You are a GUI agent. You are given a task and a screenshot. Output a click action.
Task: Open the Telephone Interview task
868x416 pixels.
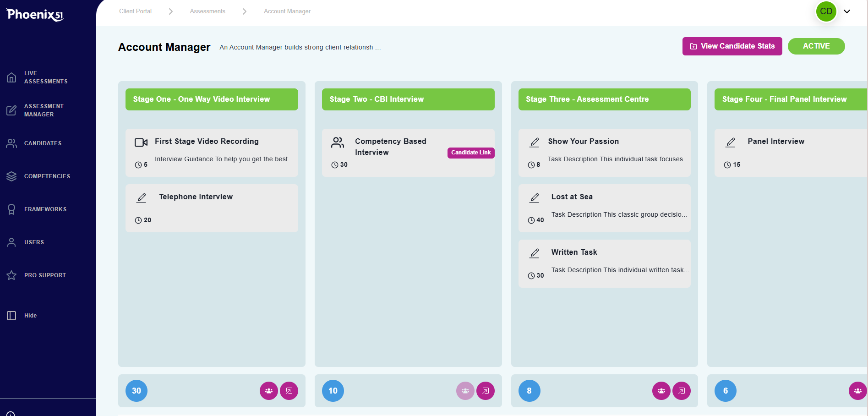coord(212,208)
